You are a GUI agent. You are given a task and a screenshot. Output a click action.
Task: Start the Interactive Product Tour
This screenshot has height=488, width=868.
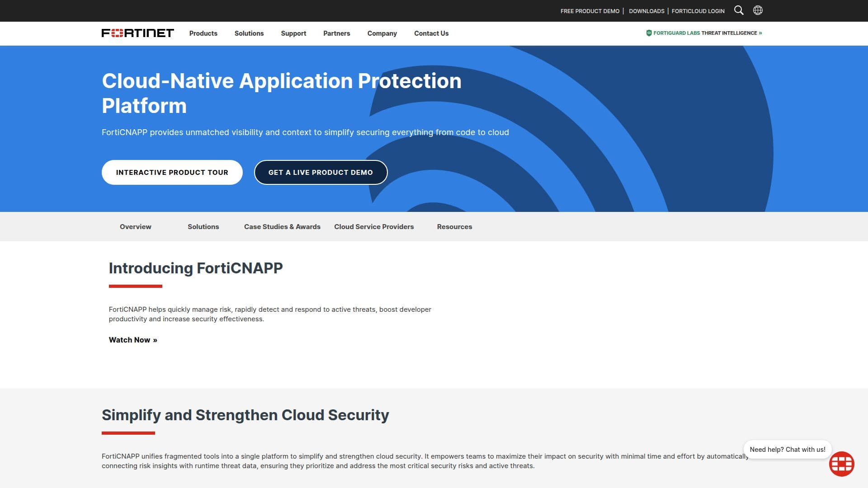point(172,172)
